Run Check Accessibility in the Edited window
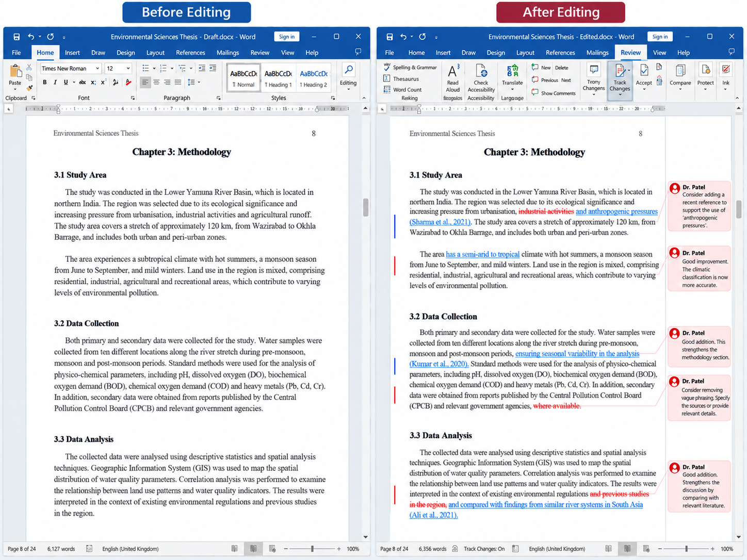747x560 pixels. point(481,79)
